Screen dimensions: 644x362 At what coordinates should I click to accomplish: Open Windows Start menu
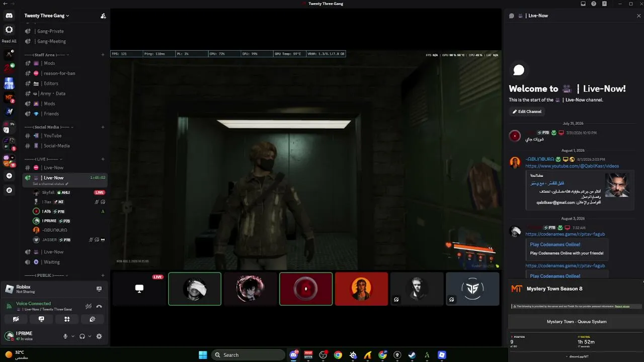[x=203, y=355]
